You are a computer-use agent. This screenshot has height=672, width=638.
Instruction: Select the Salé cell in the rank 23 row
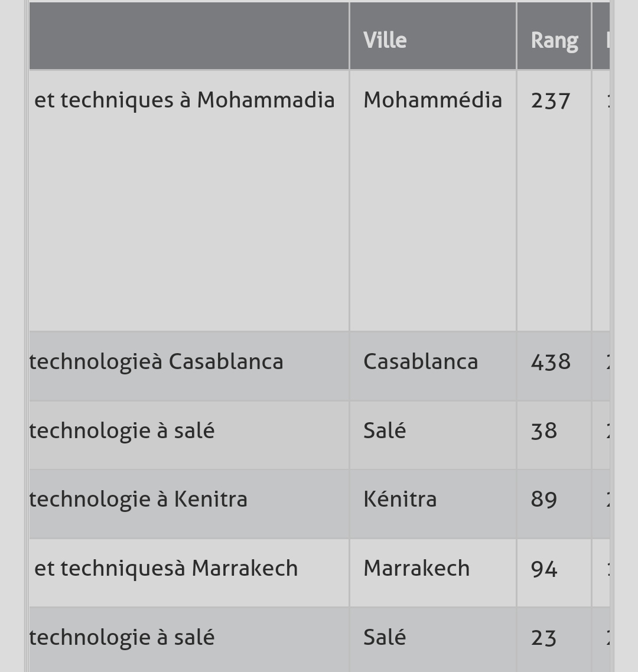pyautogui.click(x=385, y=637)
